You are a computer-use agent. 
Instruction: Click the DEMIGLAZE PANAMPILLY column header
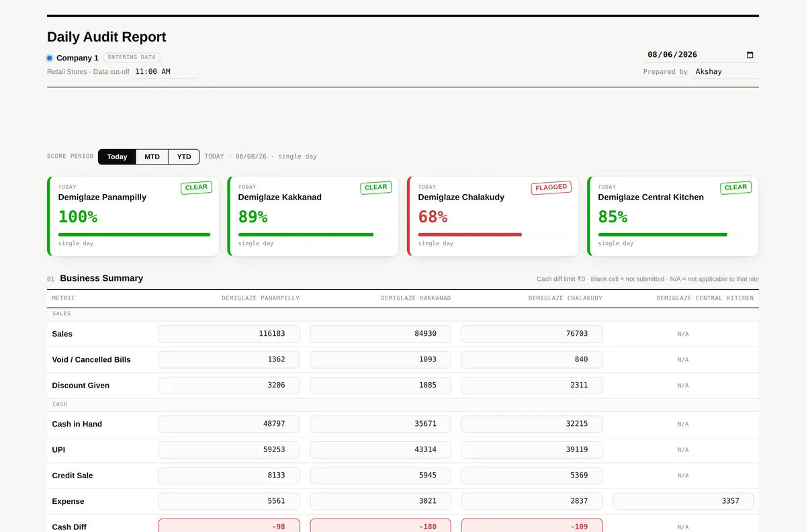click(261, 298)
